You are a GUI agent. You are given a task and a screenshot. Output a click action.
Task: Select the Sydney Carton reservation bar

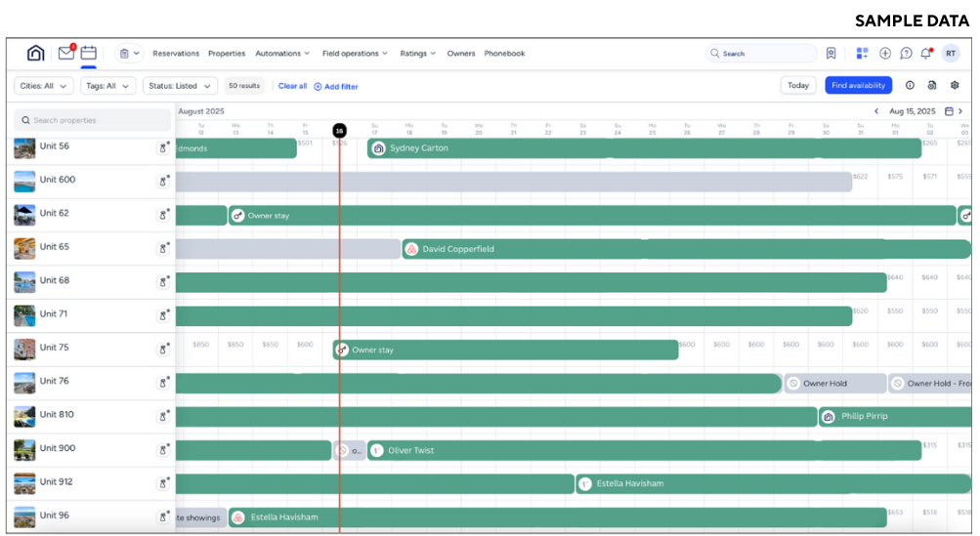click(645, 148)
